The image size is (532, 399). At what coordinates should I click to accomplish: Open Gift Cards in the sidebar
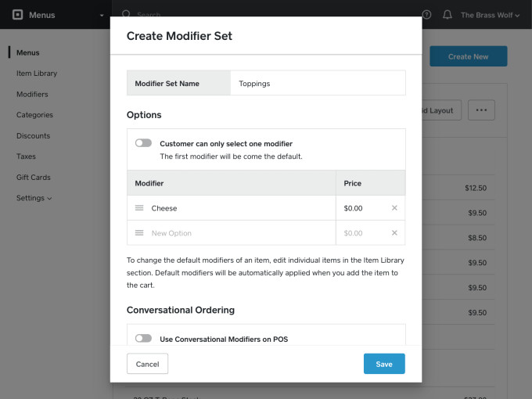click(34, 178)
